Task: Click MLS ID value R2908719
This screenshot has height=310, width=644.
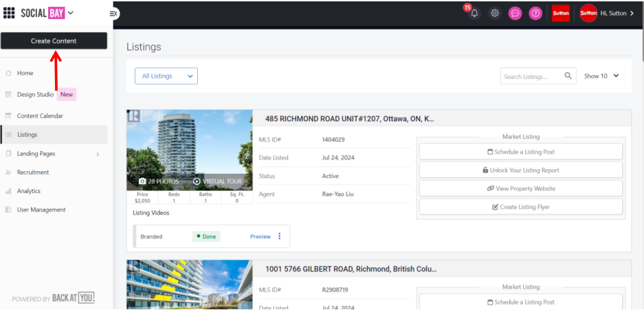Action: [x=335, y=290]
